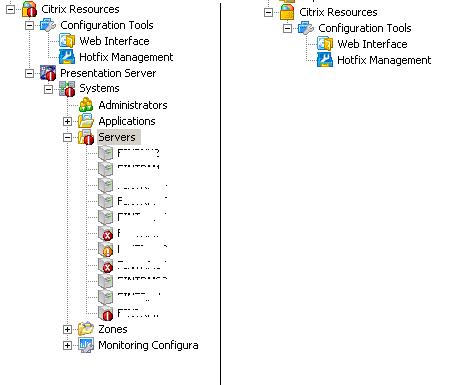
Task: Select Configuration Tools label in right tree
Action: [x=365, y=28]
